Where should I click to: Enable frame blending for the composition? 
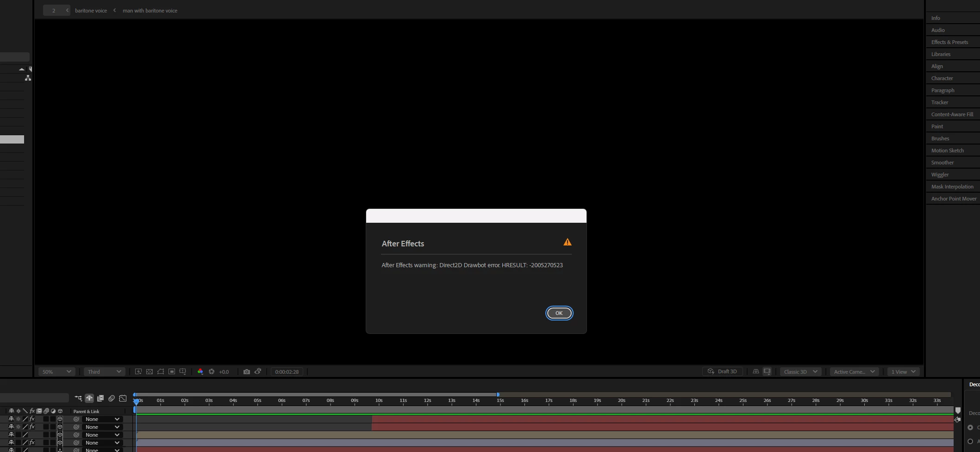(x=100, y=398)
